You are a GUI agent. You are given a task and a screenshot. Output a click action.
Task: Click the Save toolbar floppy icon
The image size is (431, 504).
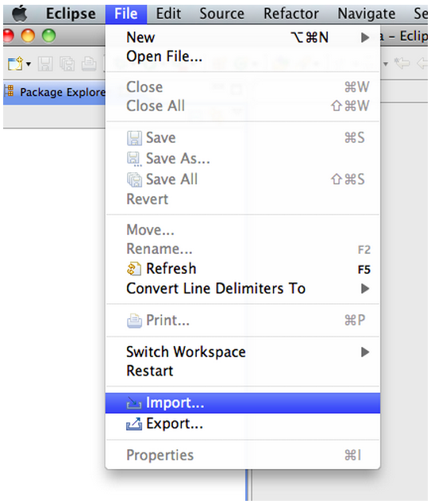45,63
